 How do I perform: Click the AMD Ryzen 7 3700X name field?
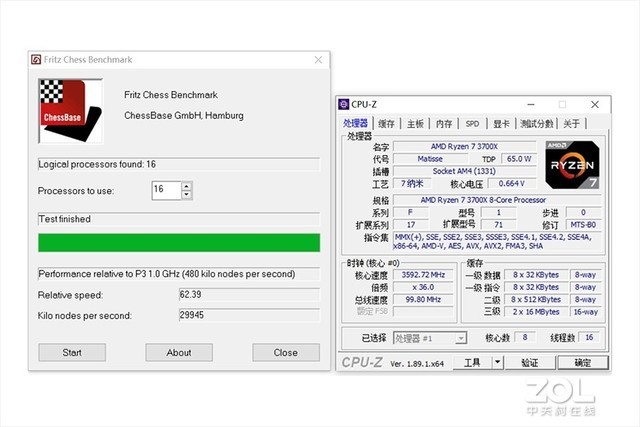464,147
